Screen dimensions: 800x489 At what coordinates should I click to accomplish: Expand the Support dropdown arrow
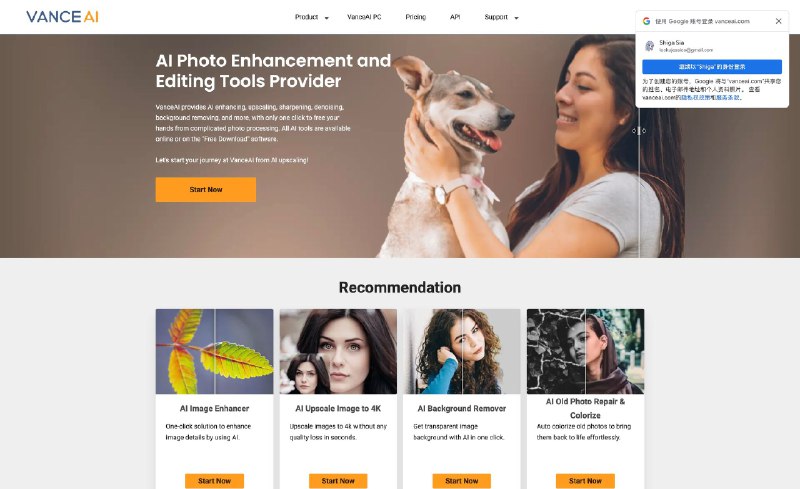[516, 18]
